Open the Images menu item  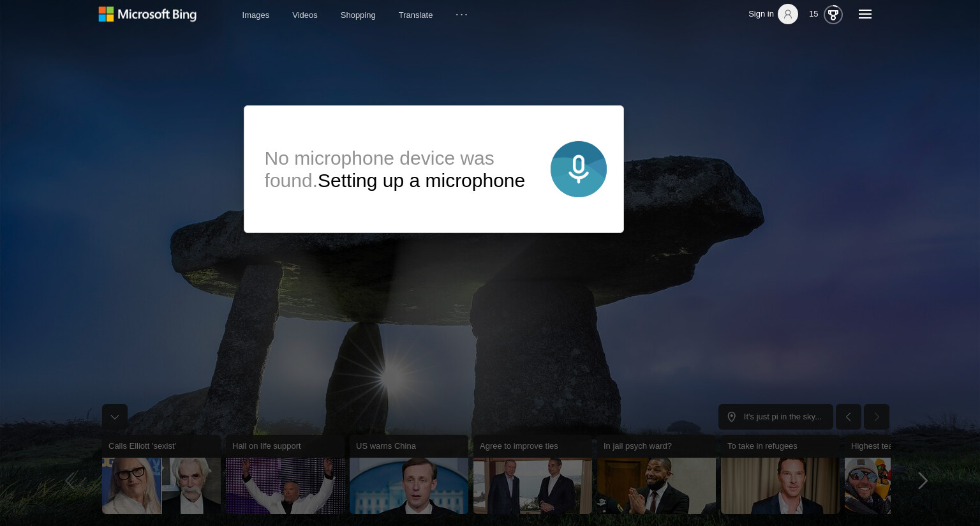tap(256, 15)
